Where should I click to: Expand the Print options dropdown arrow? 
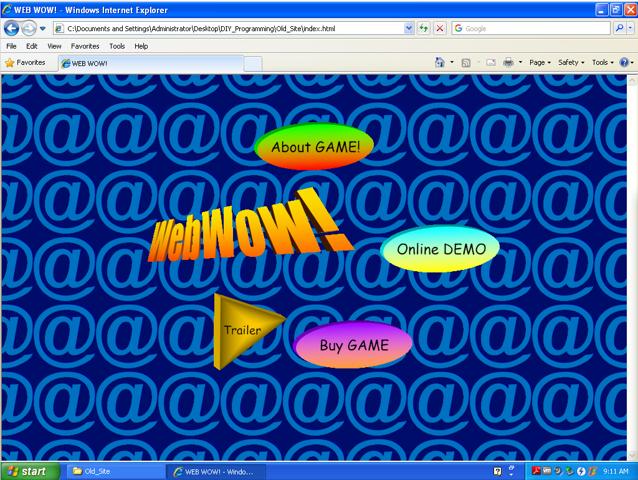coord(520,62)
